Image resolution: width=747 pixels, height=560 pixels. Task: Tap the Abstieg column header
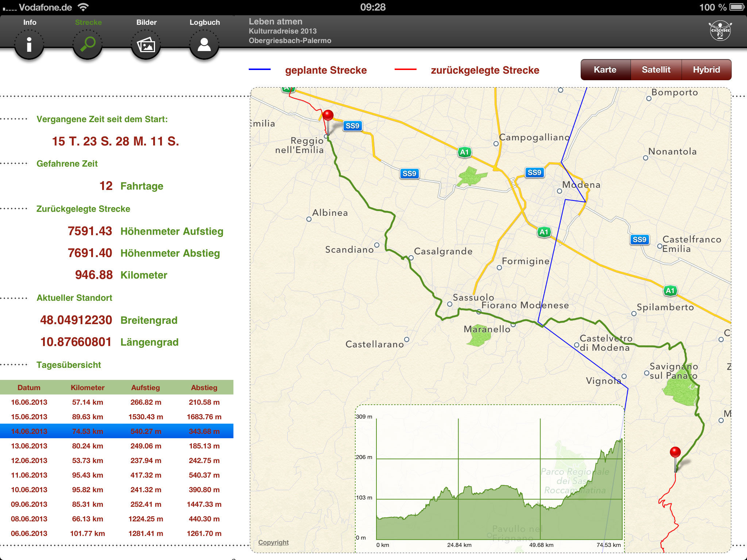204,388
